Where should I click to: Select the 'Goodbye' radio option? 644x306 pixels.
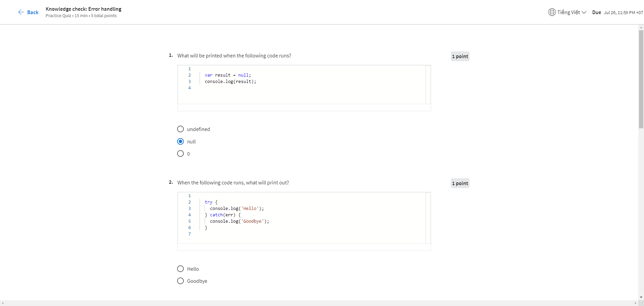[180, 281]
